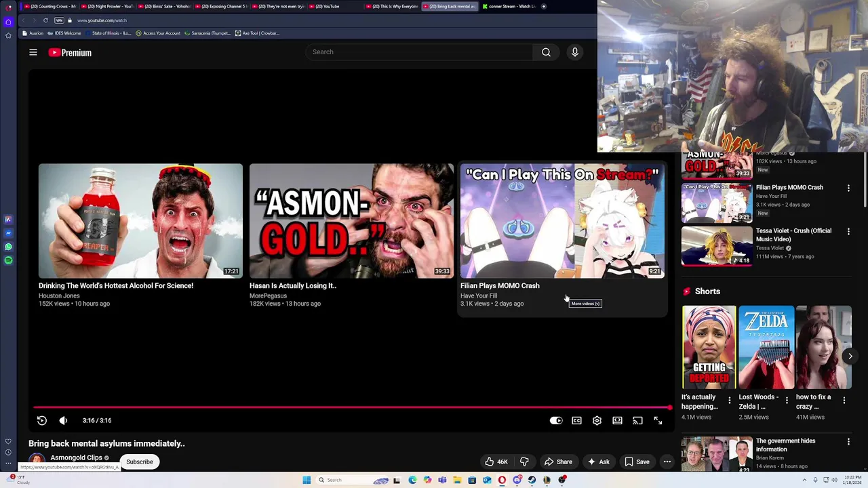Show hidden system tray icons
The image size is (868, 488).
pos(806,480)
